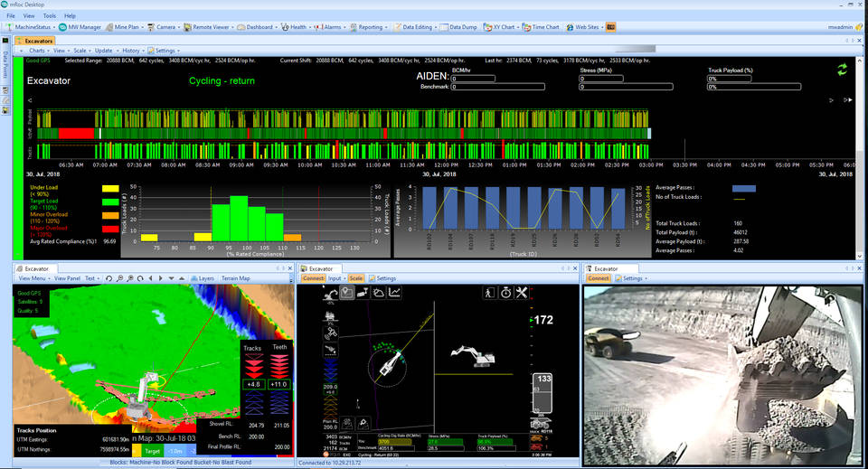The height and width of the screenshot is (469, 868).
Task: Click the walking person icon
Action: pos(488,293)
